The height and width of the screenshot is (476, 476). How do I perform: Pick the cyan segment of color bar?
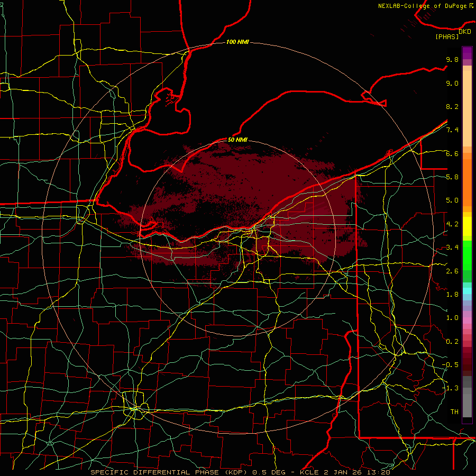[x=467, y=291]
